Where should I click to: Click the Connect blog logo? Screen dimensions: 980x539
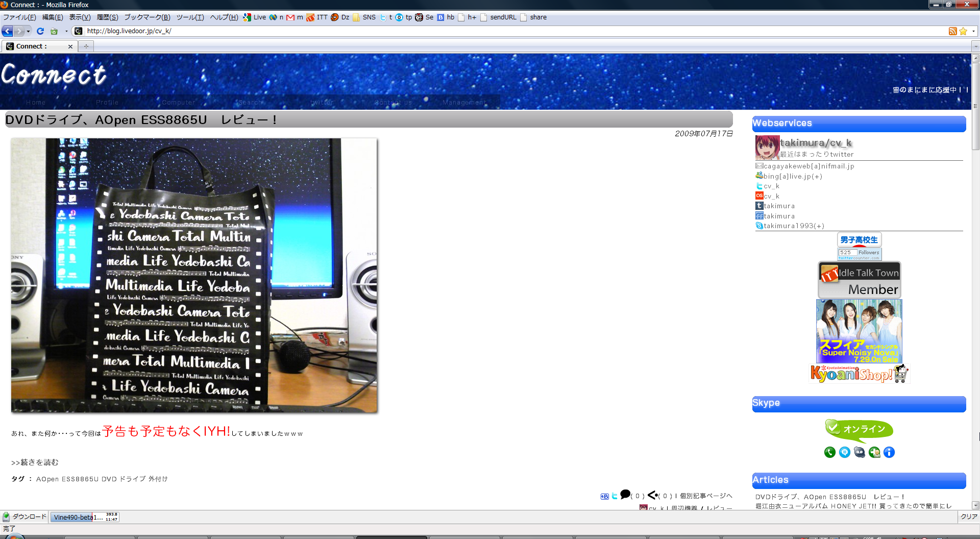click(54, 75)
